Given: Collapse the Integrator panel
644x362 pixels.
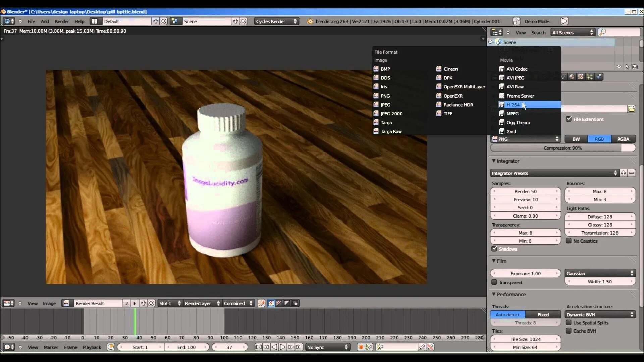Looking at the screenshot, I should 494,161.
